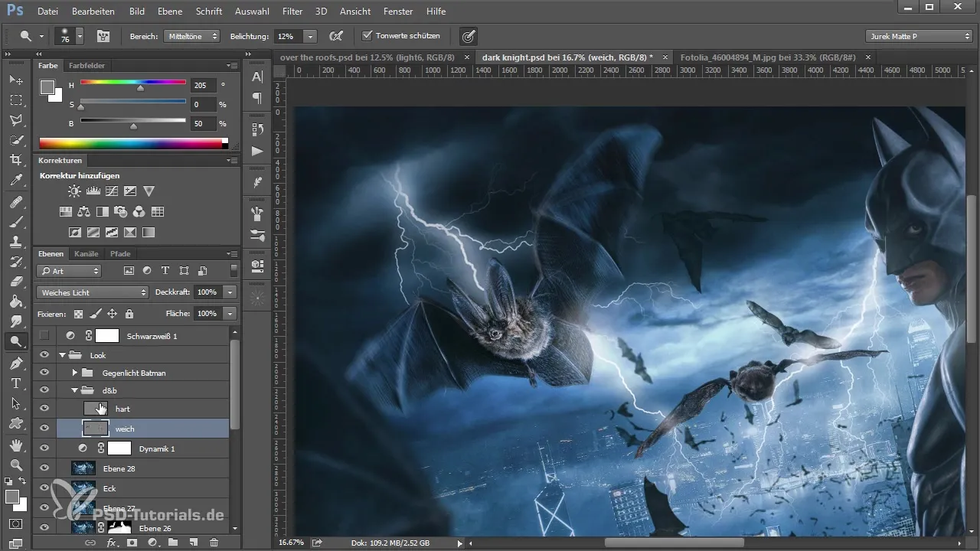This screenshot has width=980, height=551.
Task: Add a Color Balance adjustment
Action: [x=83, y=212]
